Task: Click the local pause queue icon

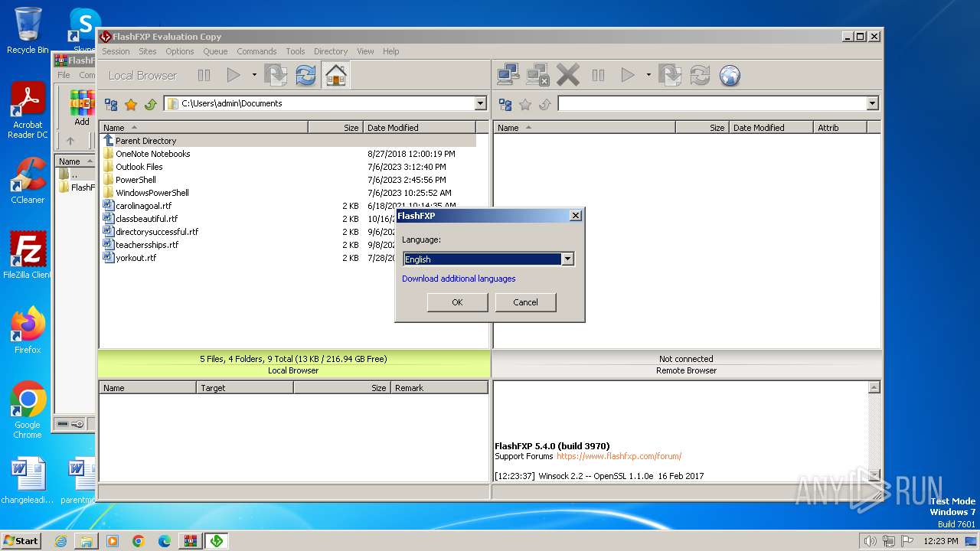Action: (204, 75)
